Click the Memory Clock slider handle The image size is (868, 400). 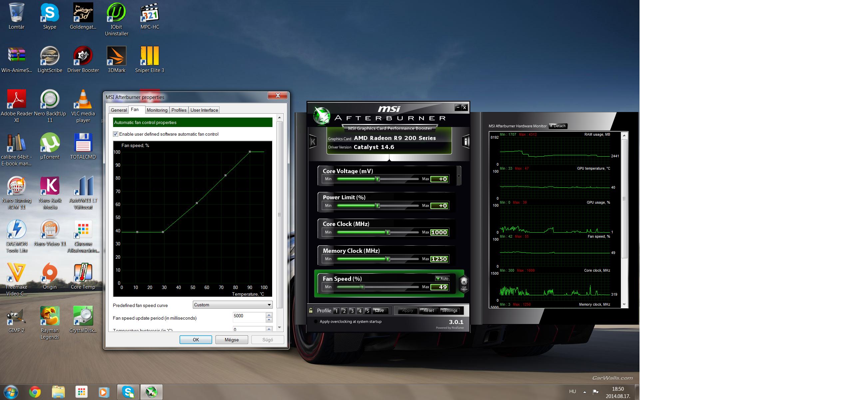tap(388, 259)
